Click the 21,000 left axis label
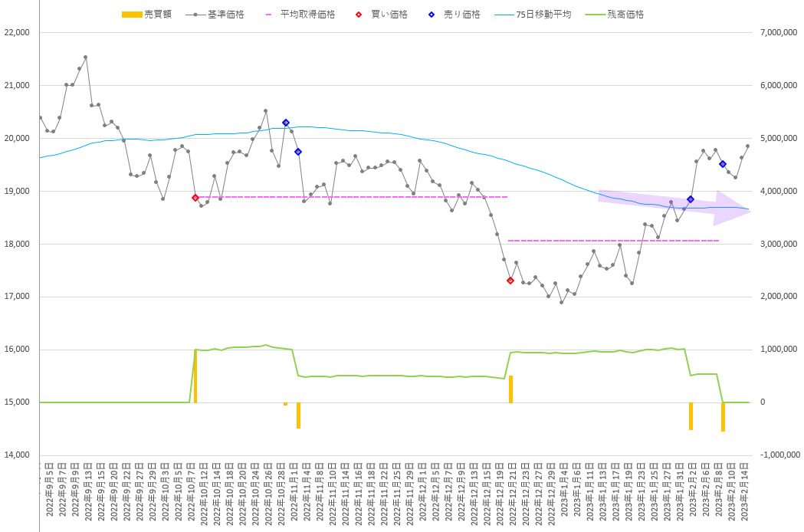 point(17,85)
